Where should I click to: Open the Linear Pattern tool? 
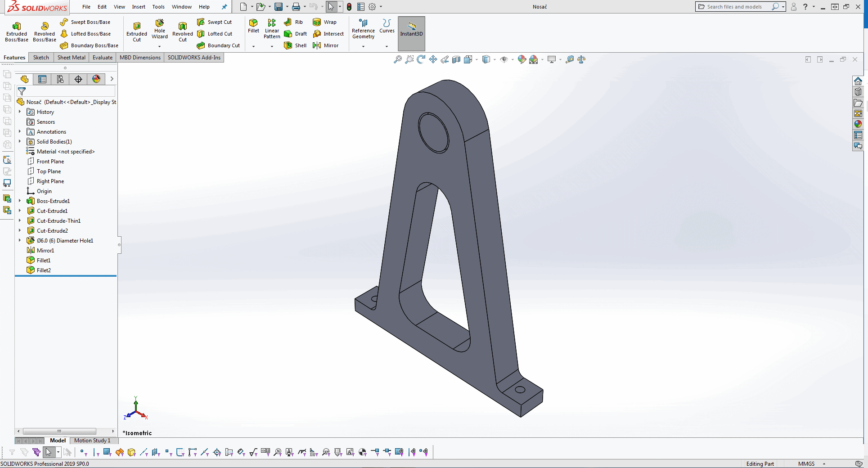272,29
